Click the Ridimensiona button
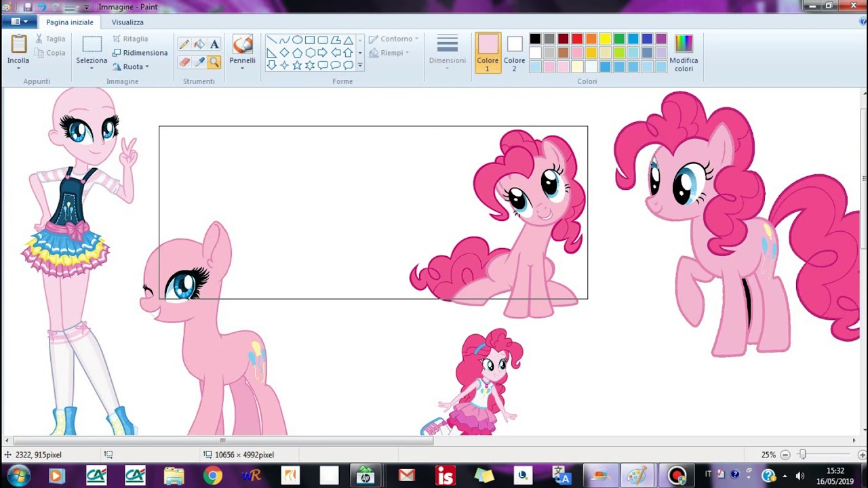This screenshot has width=868, height=488. click(140, 53)
